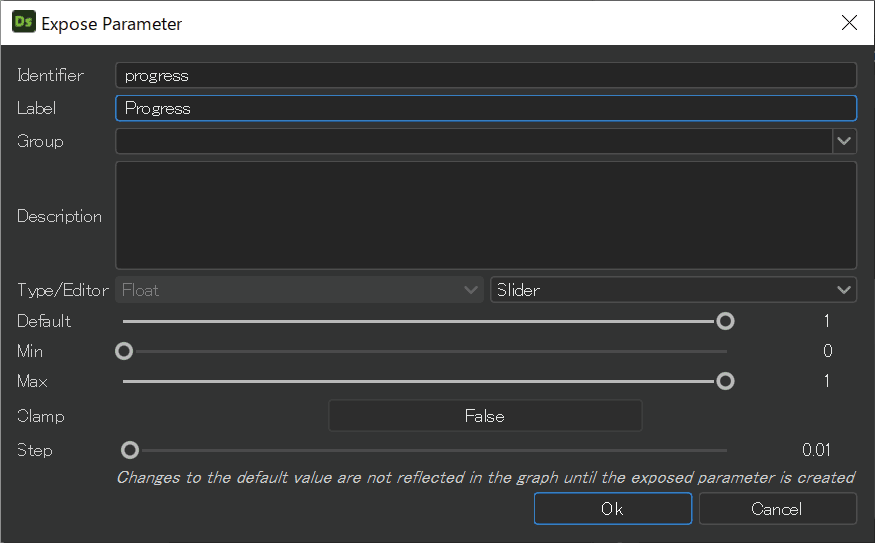Image resolution: width=876 pixels, height=544 pixels.
Task: Click inside the Group combo box field
Action: click(x=474, y=141)
